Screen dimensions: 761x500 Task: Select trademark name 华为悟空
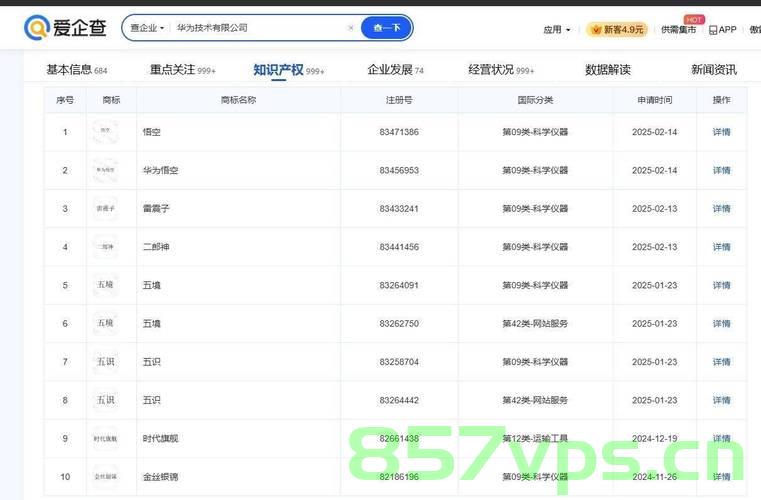pyautogui.click(x=160, y=170)
